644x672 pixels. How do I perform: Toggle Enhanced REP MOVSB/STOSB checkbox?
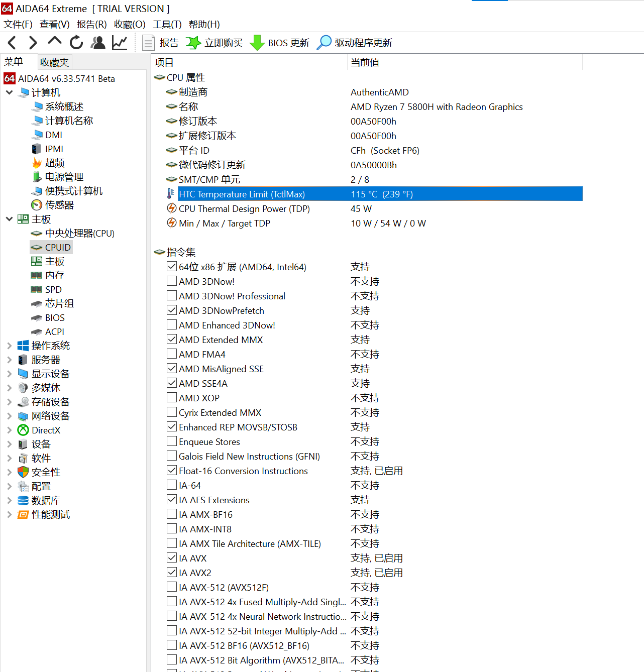coord(172,426)
